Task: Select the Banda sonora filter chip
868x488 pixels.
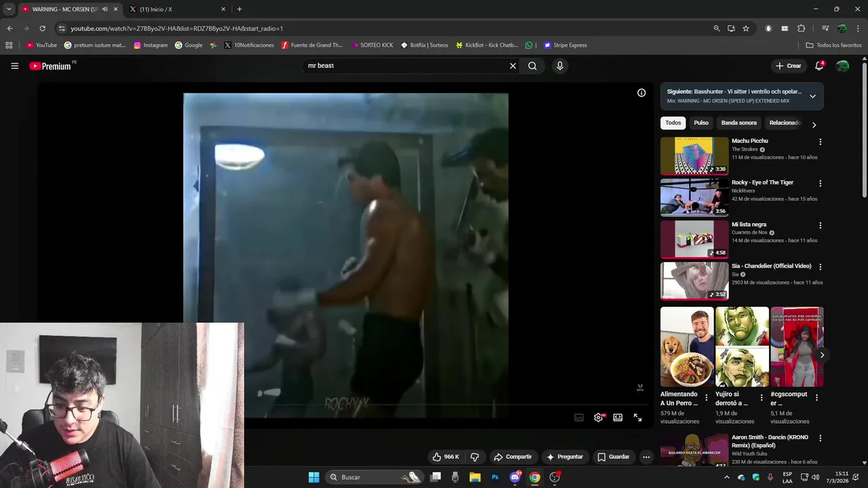Action: coord(738,123)
